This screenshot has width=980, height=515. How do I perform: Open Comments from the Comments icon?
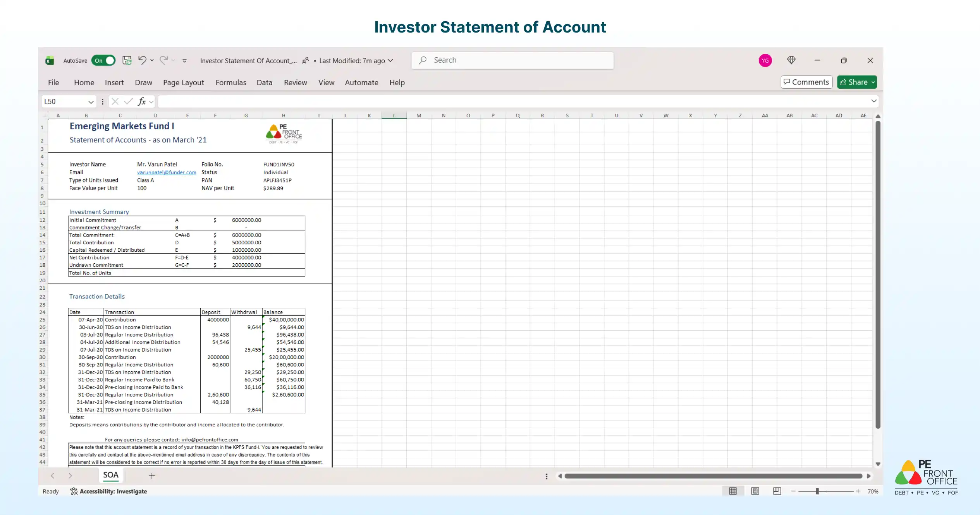pyautogui.click(x=806, y=82)
